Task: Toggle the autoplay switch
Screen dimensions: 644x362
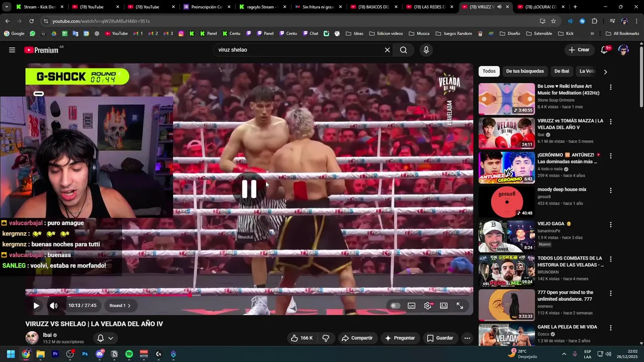Action: point(395,305)
